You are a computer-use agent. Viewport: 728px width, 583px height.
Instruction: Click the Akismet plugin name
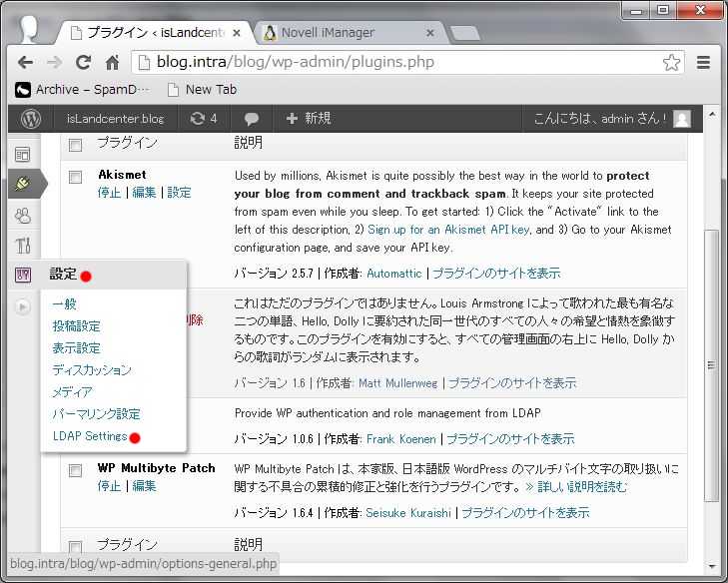point(122,175)
